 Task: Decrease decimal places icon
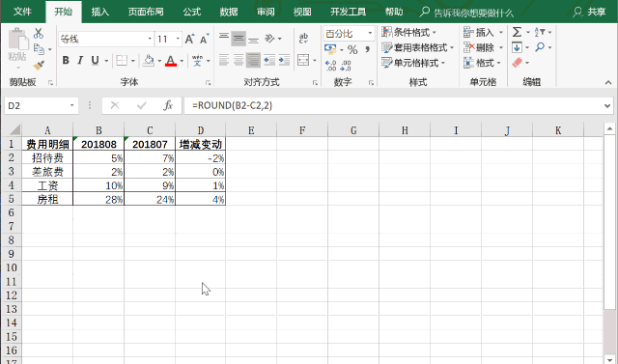coord(346,66)
